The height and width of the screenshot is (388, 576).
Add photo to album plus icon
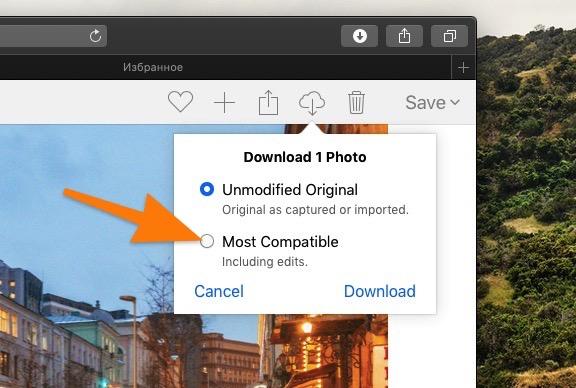tap(224, 103)
